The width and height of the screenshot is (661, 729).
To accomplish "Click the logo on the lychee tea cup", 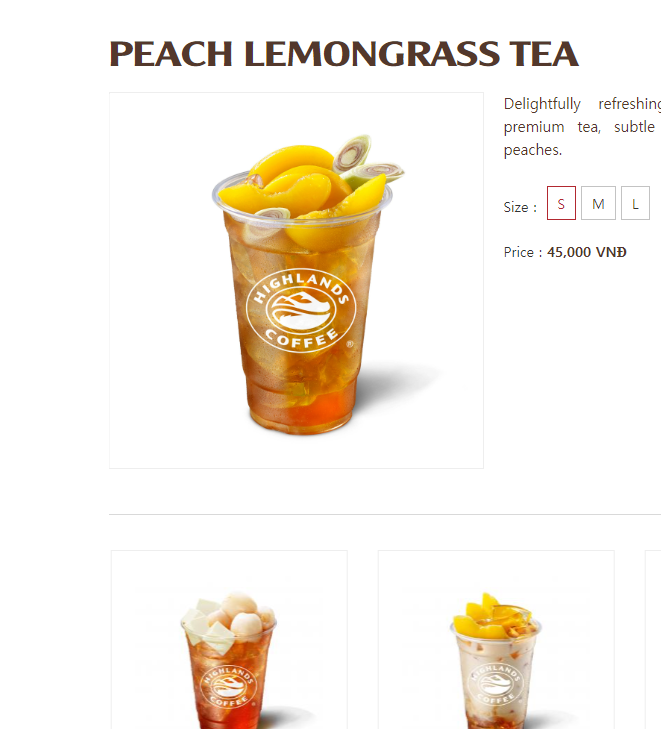I will click(x=228, y=687).
